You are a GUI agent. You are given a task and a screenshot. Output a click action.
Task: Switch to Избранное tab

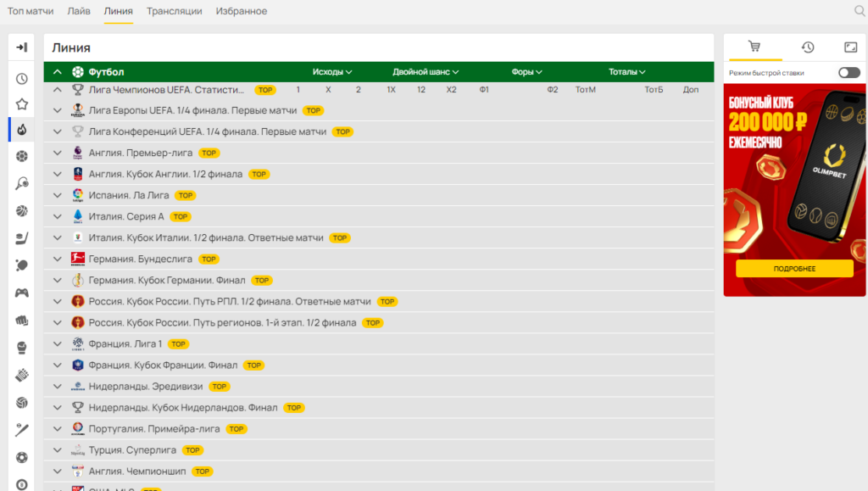242,11
